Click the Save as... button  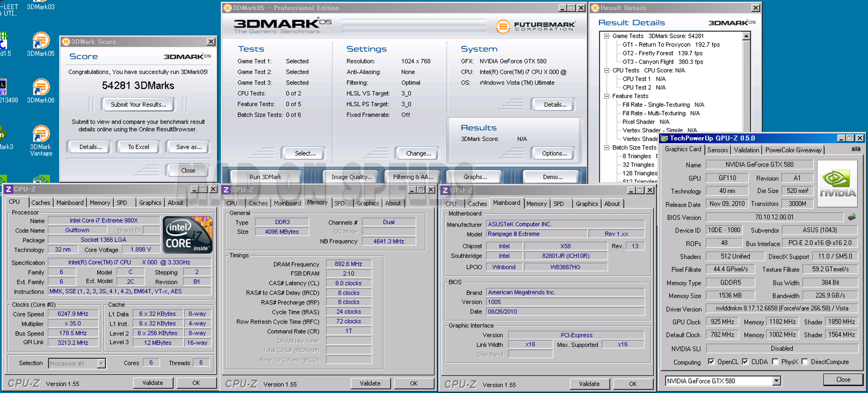189,147
